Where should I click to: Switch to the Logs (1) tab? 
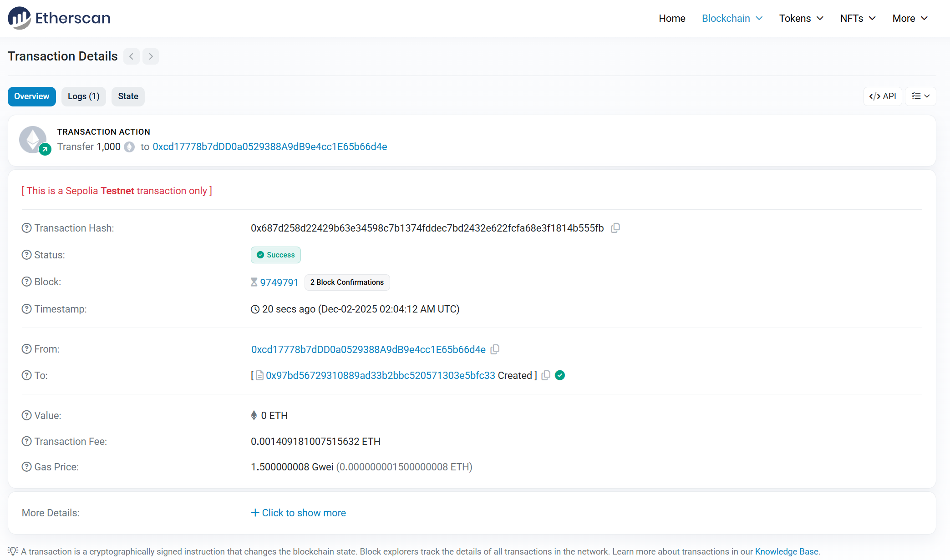83,96
